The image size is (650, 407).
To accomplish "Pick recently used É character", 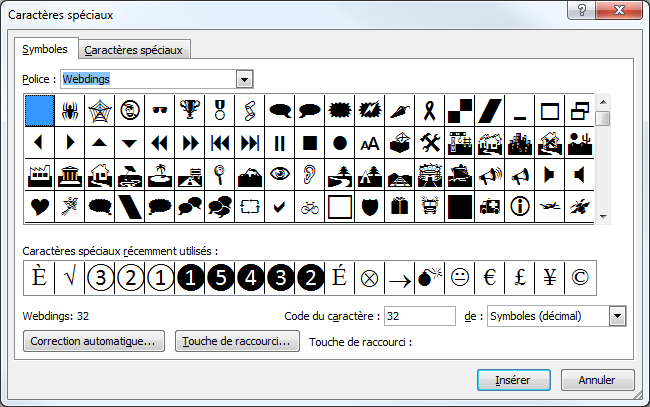I will click(x=340, y=278).
